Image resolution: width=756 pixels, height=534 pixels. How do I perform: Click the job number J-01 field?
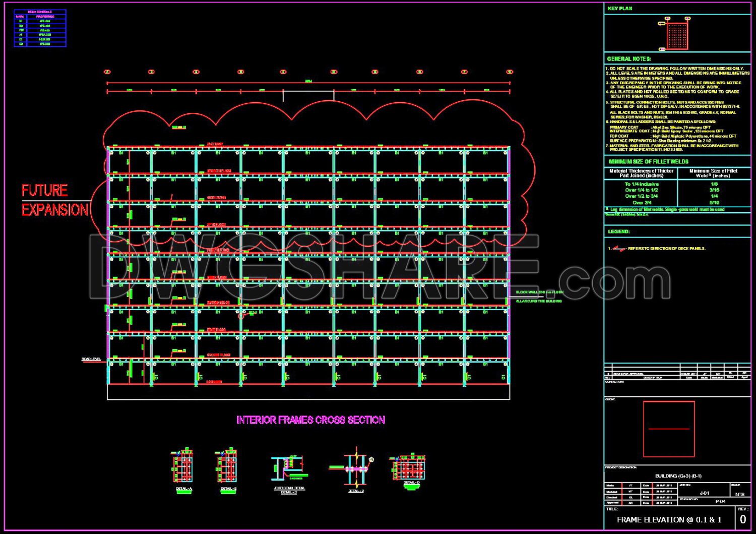[704, 493]
